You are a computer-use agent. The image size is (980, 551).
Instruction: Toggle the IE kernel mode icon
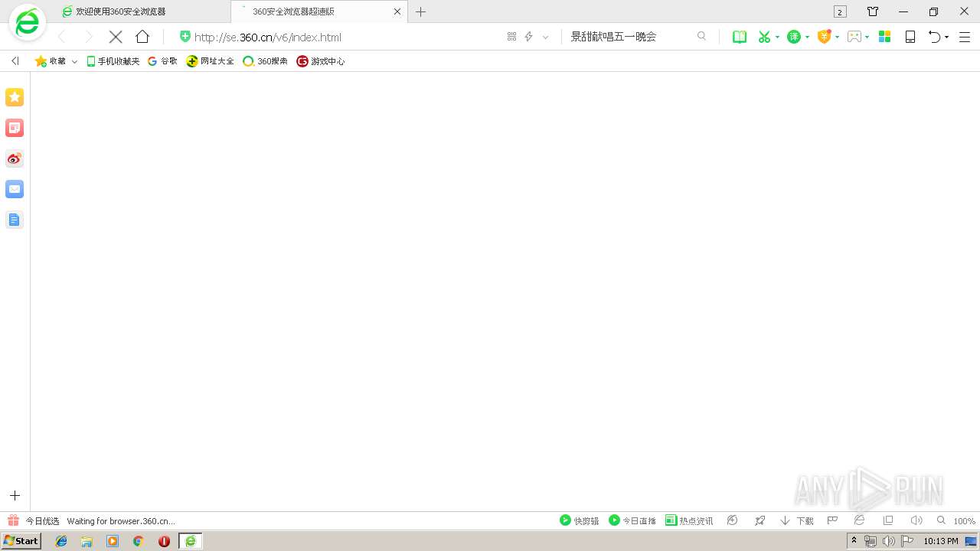(859, 520)
